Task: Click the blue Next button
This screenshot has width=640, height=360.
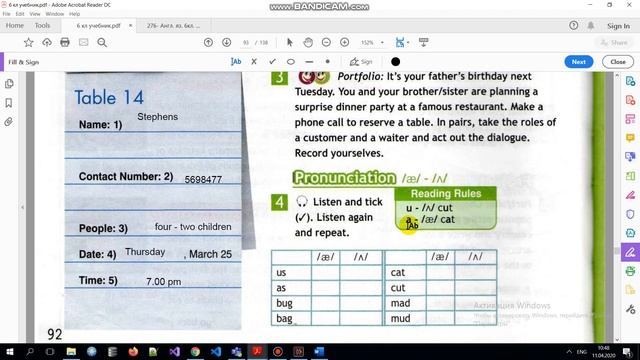Action: coord(578,62)
